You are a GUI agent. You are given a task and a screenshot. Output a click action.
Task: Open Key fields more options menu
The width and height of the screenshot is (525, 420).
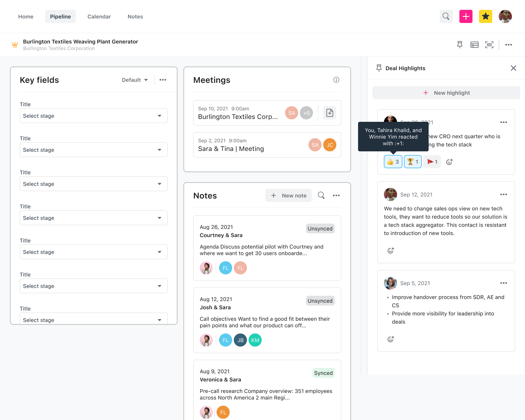(163, 80)
